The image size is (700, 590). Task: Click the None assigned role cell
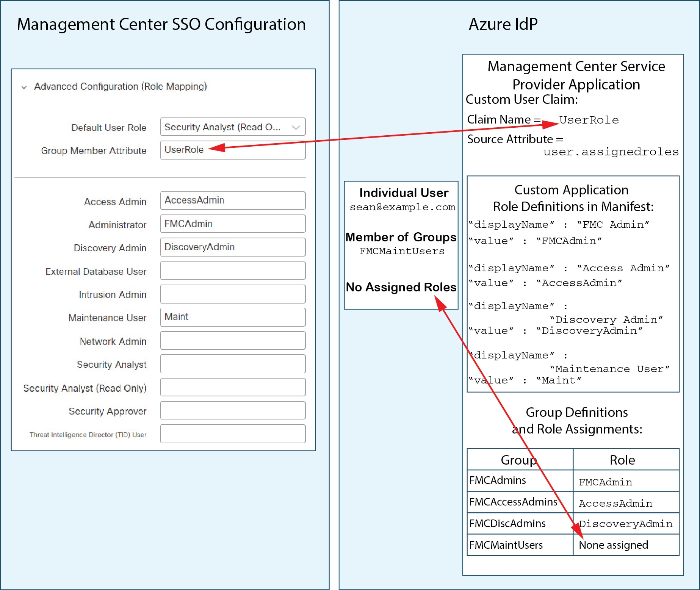[613, 545]
